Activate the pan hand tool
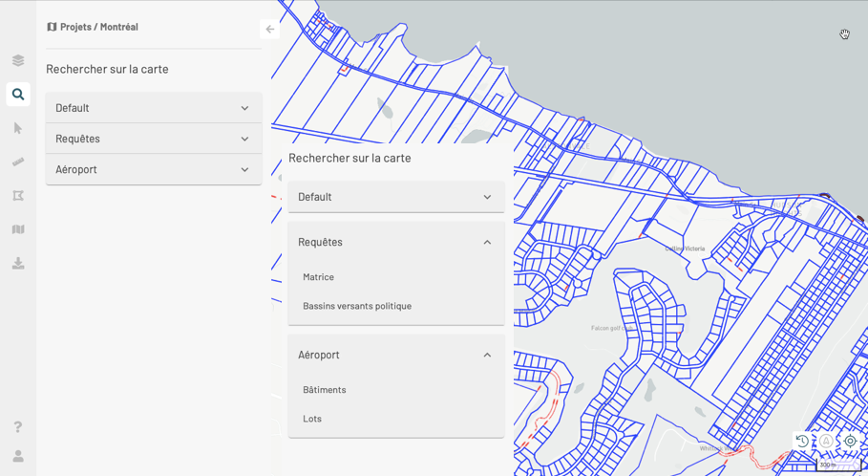 pyautogui.click(x=844, y=34)
